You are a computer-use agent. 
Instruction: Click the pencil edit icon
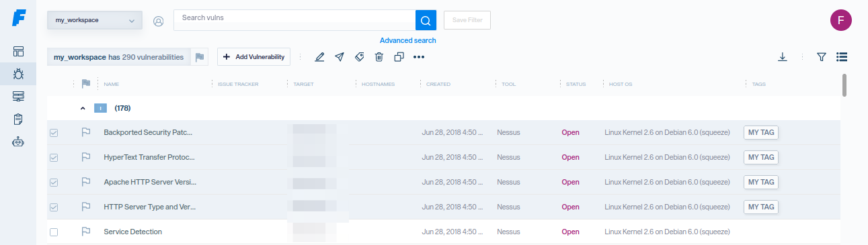pyautogui.click(x=319, y=57)
